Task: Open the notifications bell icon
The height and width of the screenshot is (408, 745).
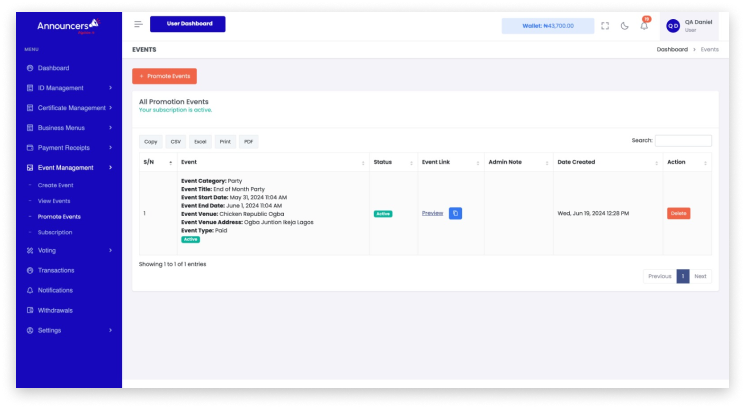Action: point(644,26)
